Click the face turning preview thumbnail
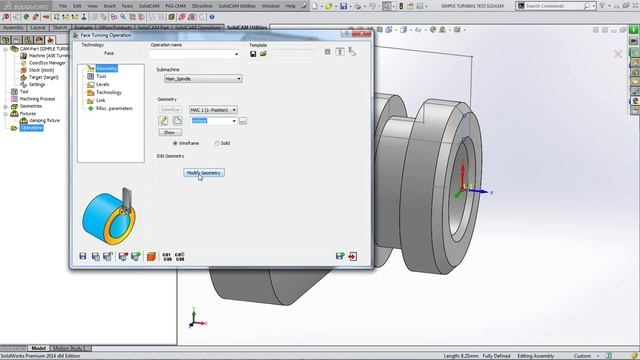 [109, 216]
